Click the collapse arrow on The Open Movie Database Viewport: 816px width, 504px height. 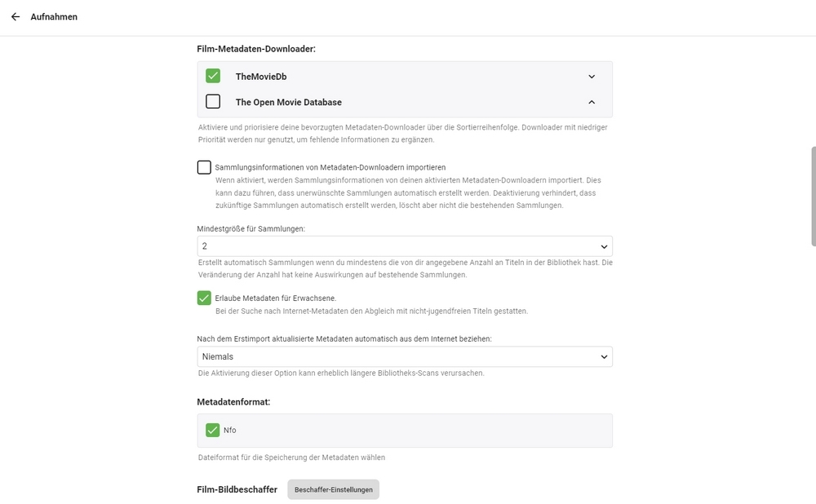(592, 102)
